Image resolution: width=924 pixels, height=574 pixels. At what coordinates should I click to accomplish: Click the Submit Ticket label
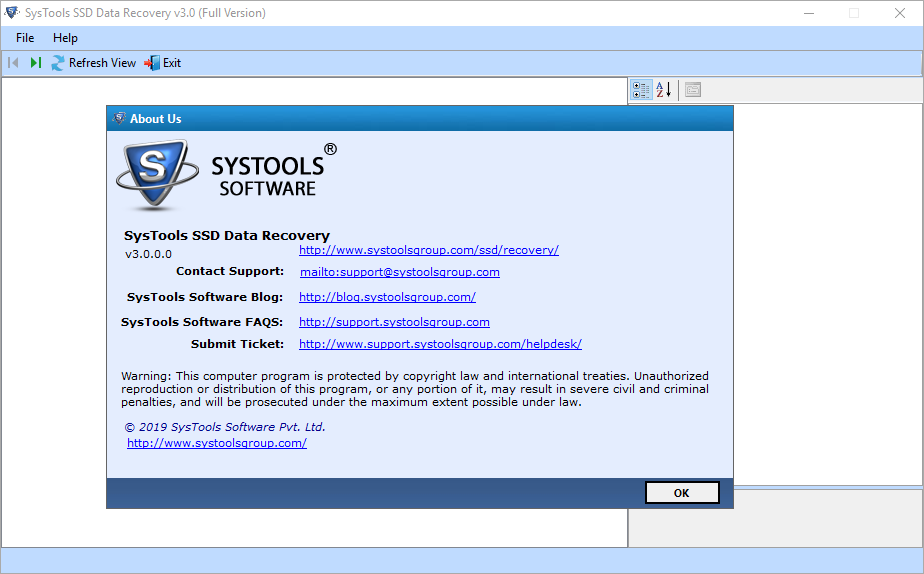[x=237, y=344]
